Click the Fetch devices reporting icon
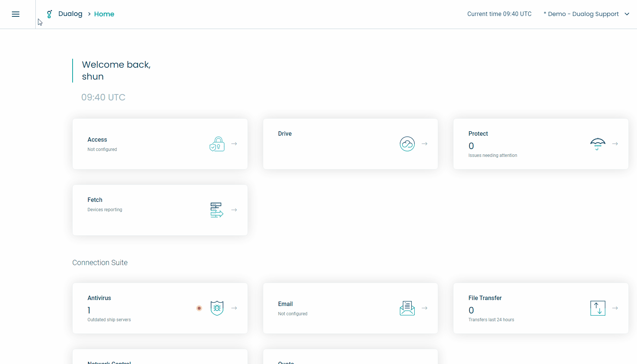 pos(216,210)
